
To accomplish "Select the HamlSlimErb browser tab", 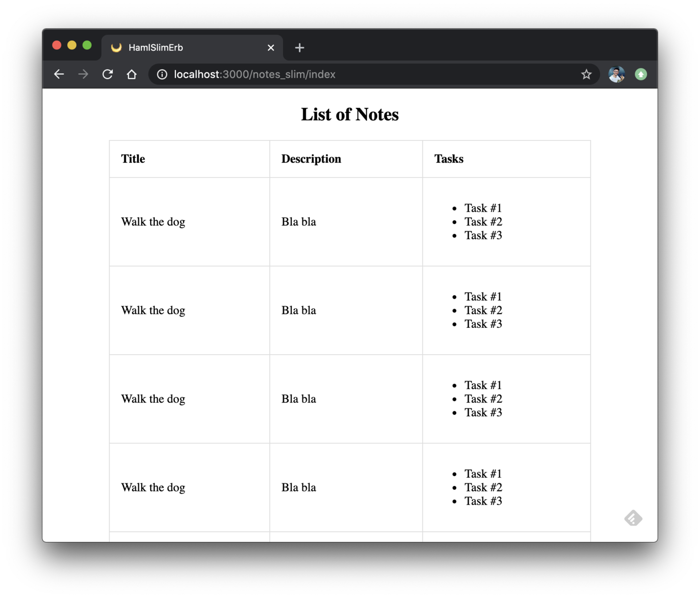I will click(187, 47).
